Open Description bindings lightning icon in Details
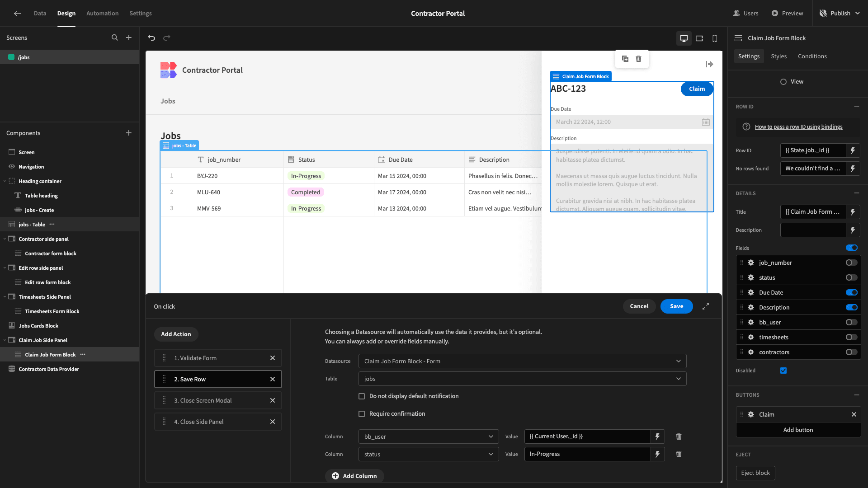868x488 pixels. coord(853,230)
